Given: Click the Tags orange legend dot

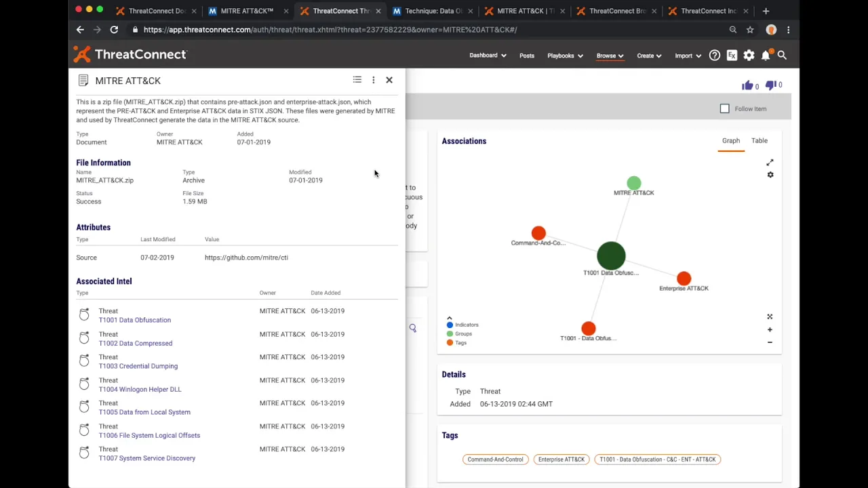Looking at the screenshot, I should coord(450,342).
